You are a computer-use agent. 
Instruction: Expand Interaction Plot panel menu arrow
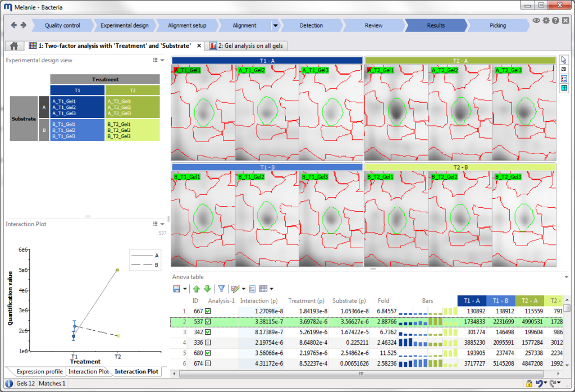coord(162,224)
